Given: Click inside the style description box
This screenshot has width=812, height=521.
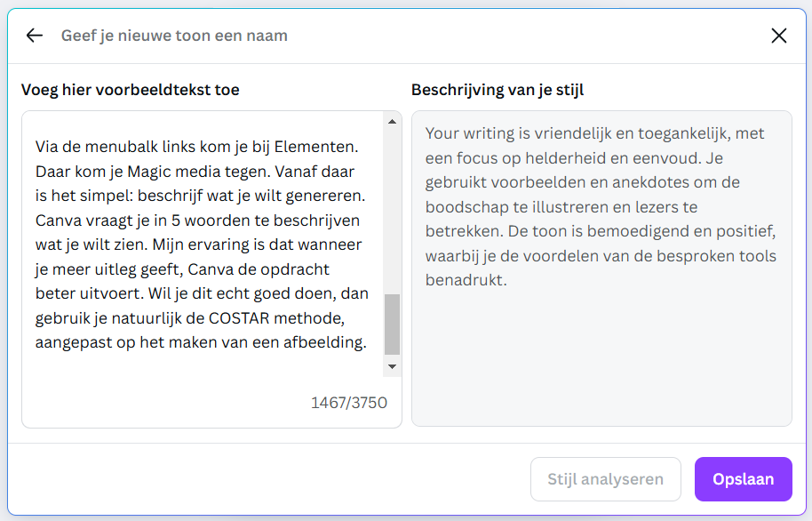Looking at the screenshot, I should coord(601,356).
